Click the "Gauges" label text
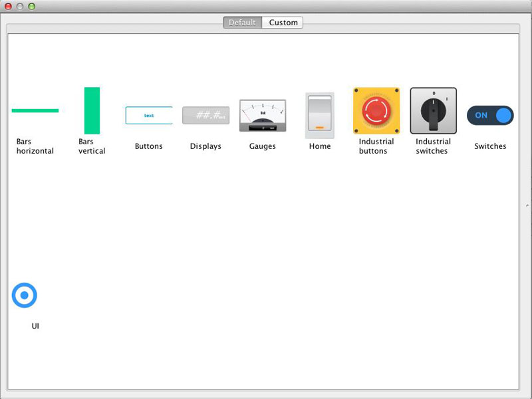Viewport: 532px width, 399px height. [x=263, y=146]
